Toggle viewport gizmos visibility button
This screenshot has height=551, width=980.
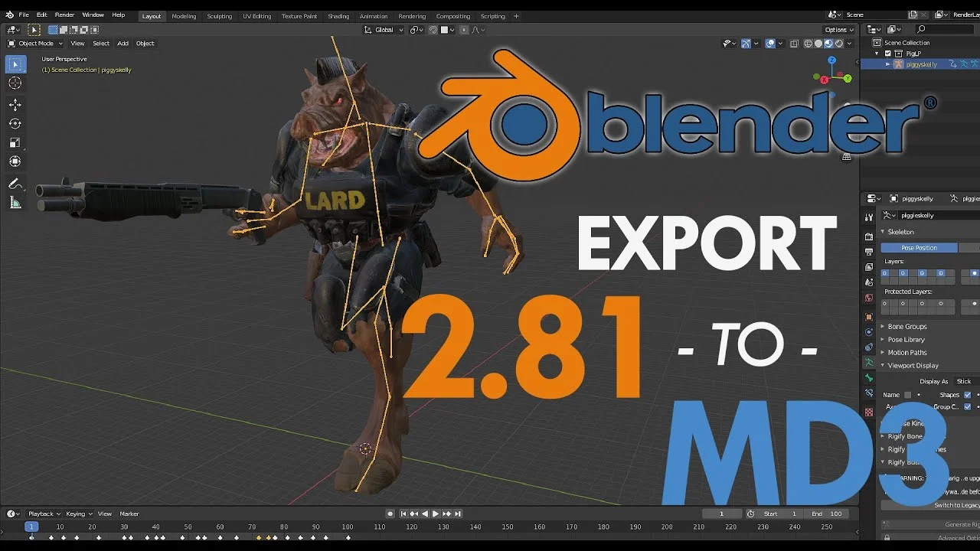(x=746, y=44)
